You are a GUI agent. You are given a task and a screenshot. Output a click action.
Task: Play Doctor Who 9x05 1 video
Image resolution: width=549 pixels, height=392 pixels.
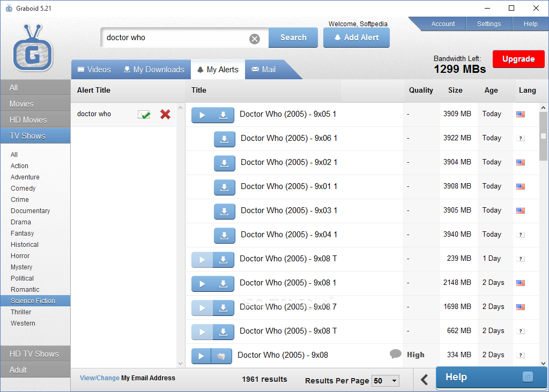coord(202,115)
